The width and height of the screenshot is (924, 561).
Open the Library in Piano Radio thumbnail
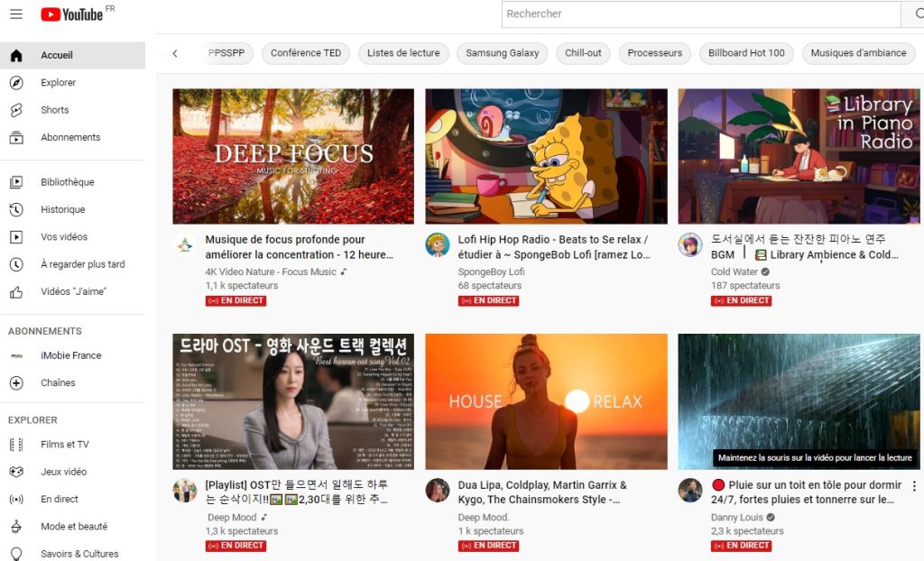(x=799, y=156)
